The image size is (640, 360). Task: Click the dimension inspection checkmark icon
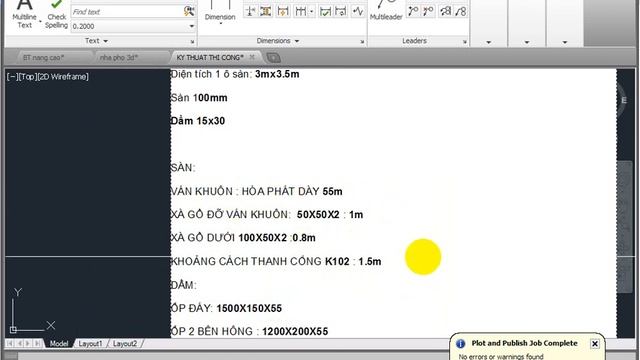[325, 11]
